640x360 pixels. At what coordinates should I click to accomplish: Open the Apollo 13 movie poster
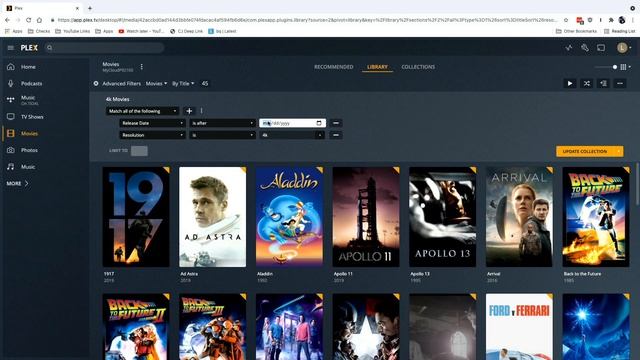pyautogui.click(x=442, y=217)
